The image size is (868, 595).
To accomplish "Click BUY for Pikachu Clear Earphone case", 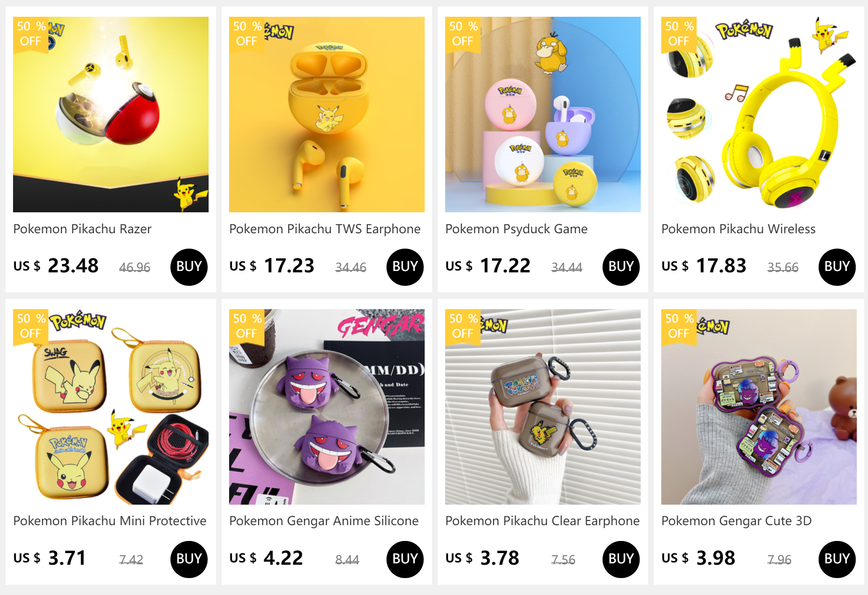I will click(621, 559).
